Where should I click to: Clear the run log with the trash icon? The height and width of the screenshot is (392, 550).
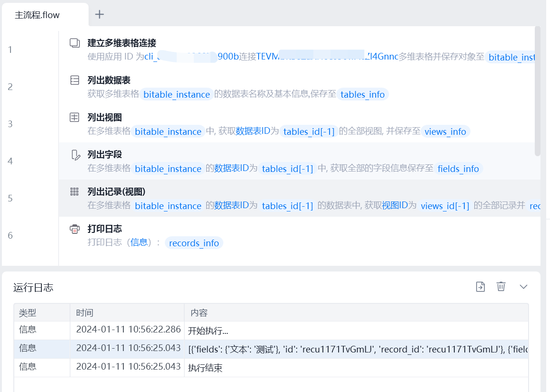[501, 286]
